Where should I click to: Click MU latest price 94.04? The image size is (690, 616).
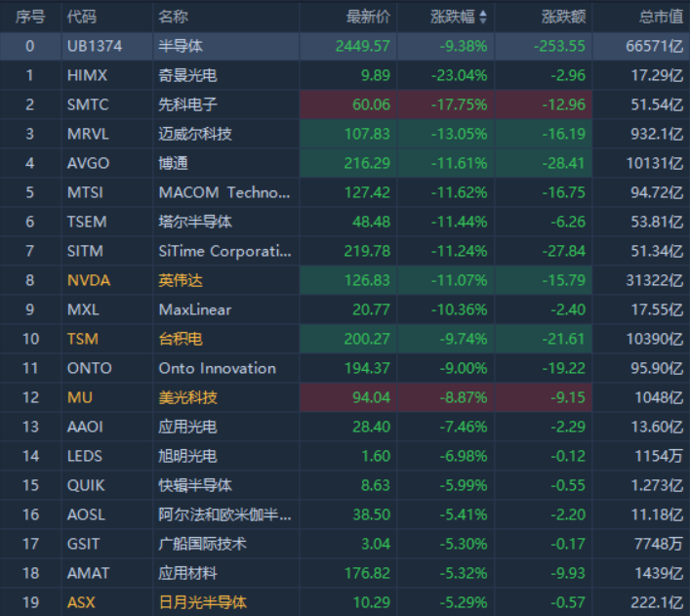pyautogui.click(x=371, y=397)
